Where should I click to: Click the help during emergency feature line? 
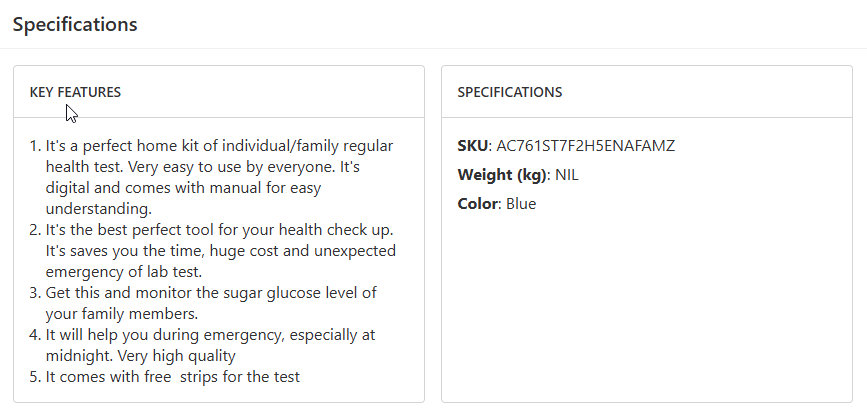(211, 334)
